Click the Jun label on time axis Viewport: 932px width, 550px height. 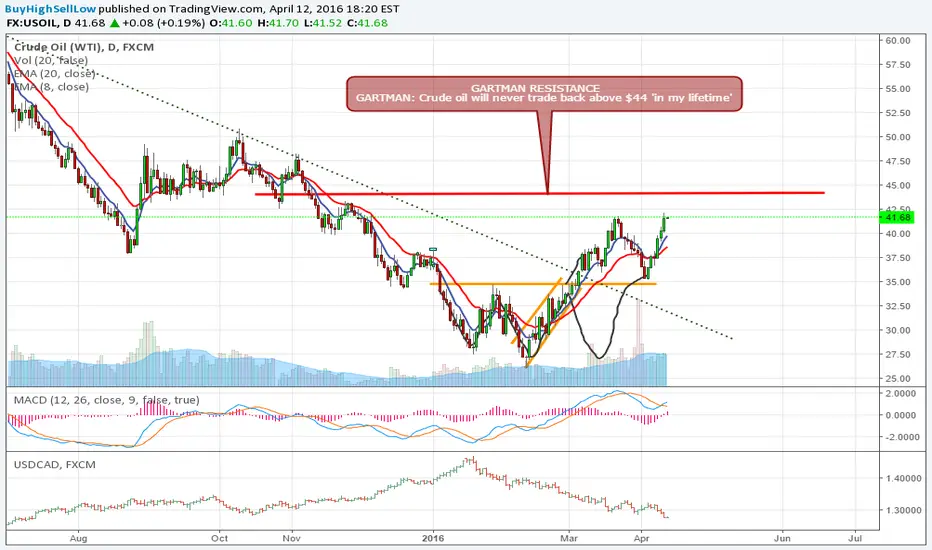coord(782,538)
